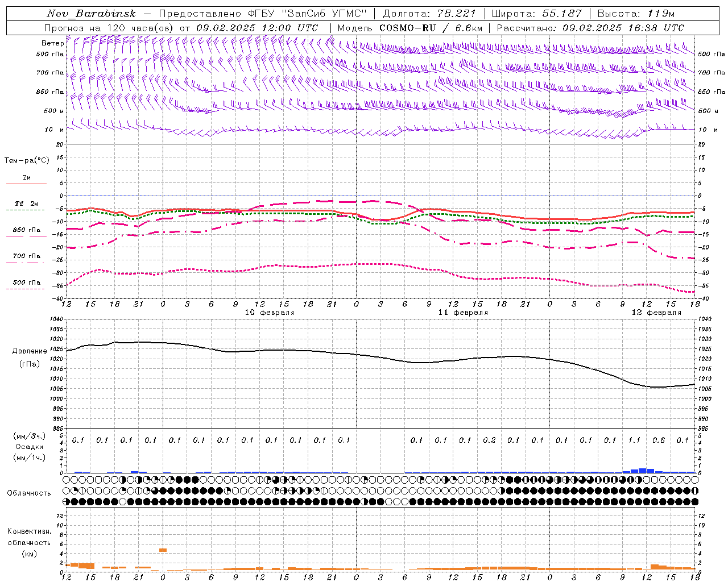
Task: Click the Ветер panel label
Action: tap(52, 43)
